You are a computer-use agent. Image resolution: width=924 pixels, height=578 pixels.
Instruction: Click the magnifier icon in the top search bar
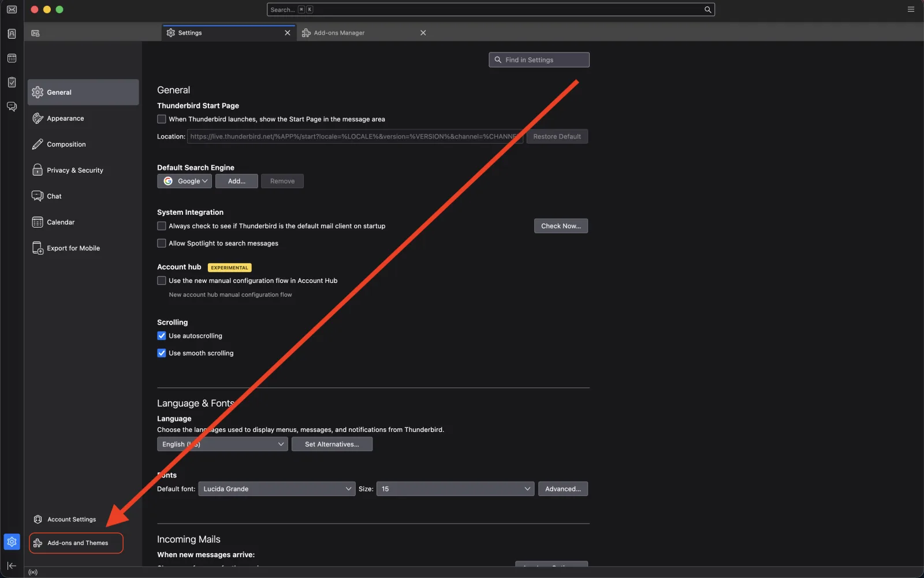[x=707, y=10]
